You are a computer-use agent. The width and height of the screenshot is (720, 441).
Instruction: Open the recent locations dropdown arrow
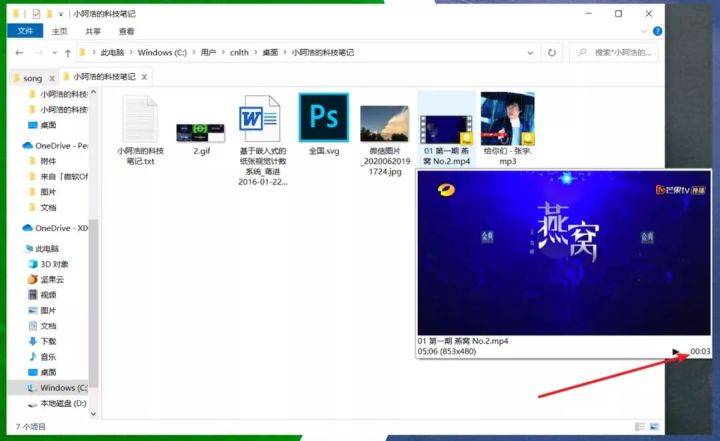[x=55, y=53]
